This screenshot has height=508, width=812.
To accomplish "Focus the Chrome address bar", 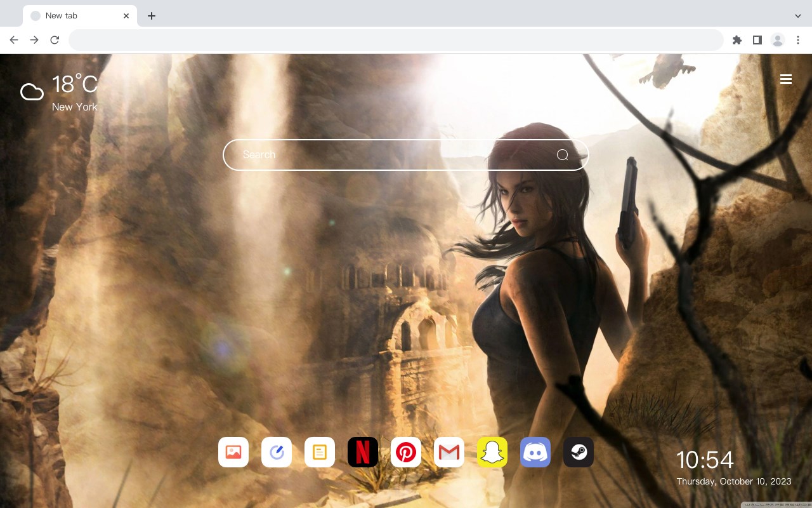I will pos(396,40).
